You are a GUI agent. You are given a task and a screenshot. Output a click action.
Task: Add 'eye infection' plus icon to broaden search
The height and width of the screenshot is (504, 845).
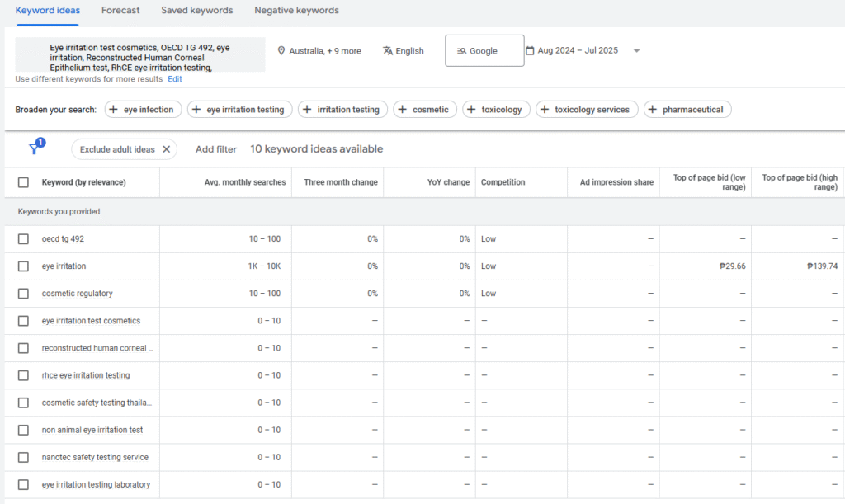point(114,110)
